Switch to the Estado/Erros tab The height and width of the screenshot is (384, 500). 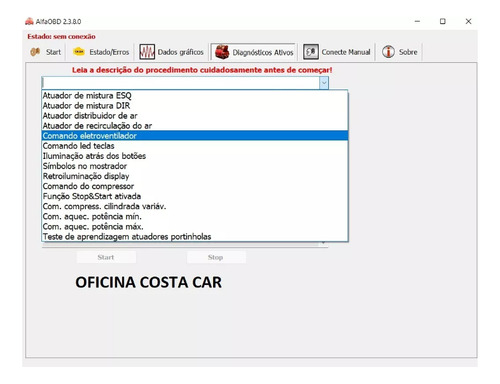pos(101,52)
